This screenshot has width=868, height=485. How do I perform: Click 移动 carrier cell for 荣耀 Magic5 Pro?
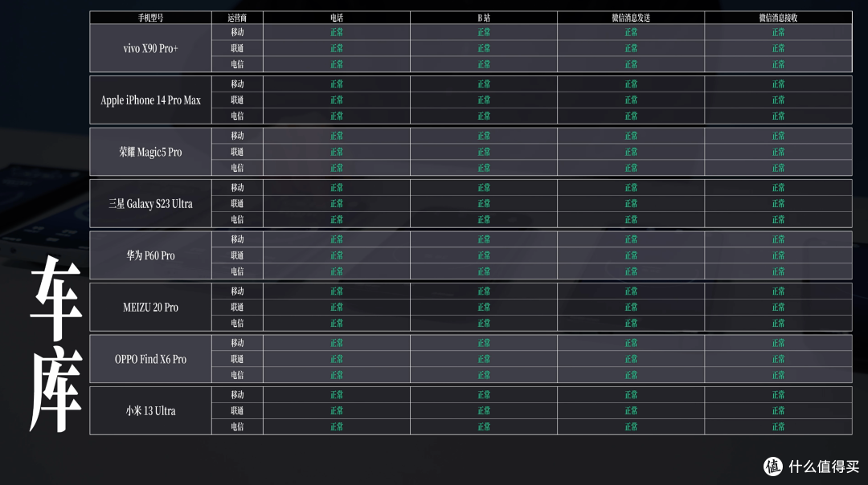click(237, 136)
